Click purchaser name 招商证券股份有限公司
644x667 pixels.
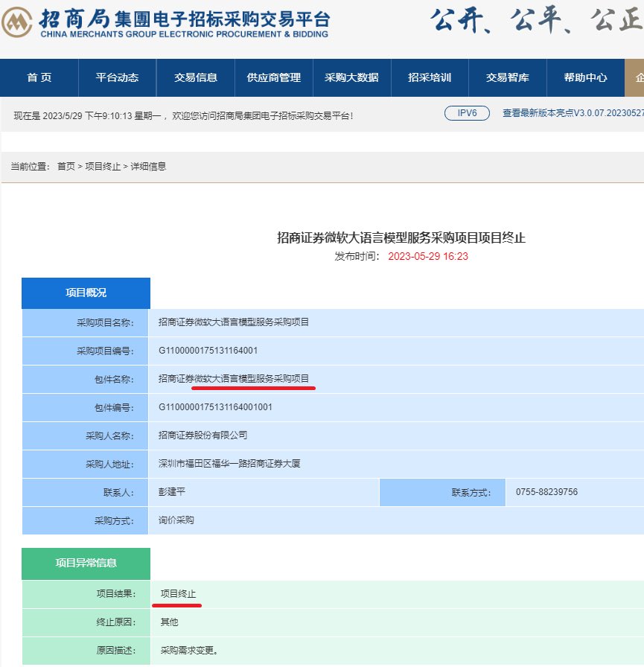click(203, 435)
